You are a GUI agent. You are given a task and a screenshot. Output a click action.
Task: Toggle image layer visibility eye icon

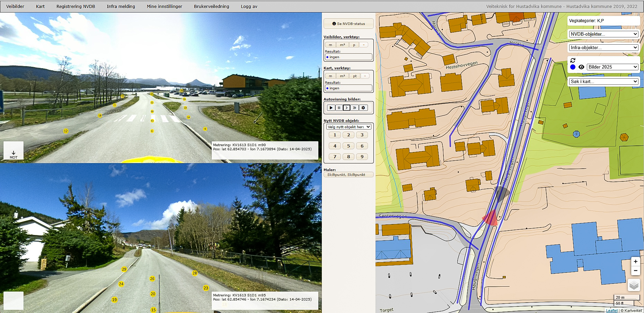(581, 67)
